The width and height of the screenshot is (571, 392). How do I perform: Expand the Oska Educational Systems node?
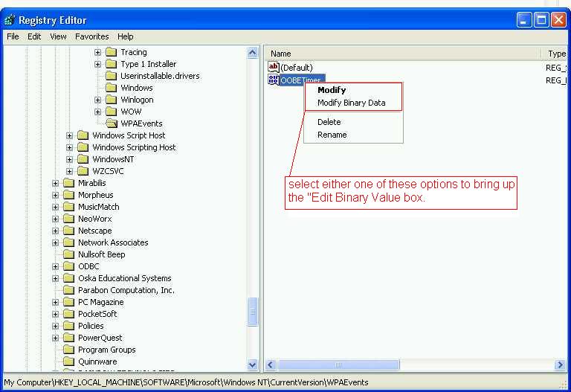pos(55,278)
